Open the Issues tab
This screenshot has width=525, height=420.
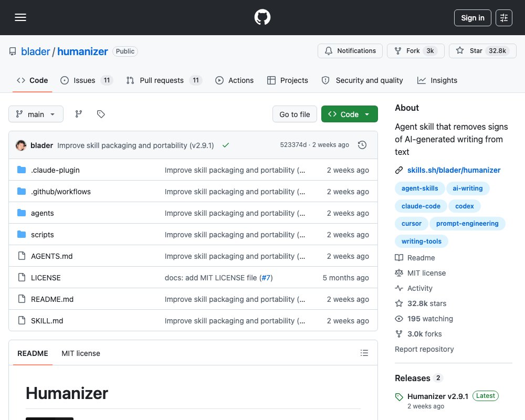pyautogui.click(x=87, y=80)
